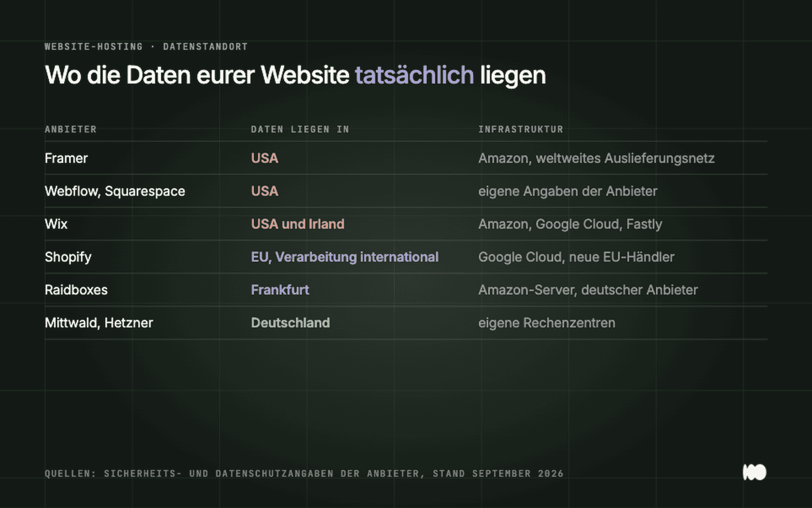Click the 'USA und Irland' cell
812x508 pixels.
297,224
